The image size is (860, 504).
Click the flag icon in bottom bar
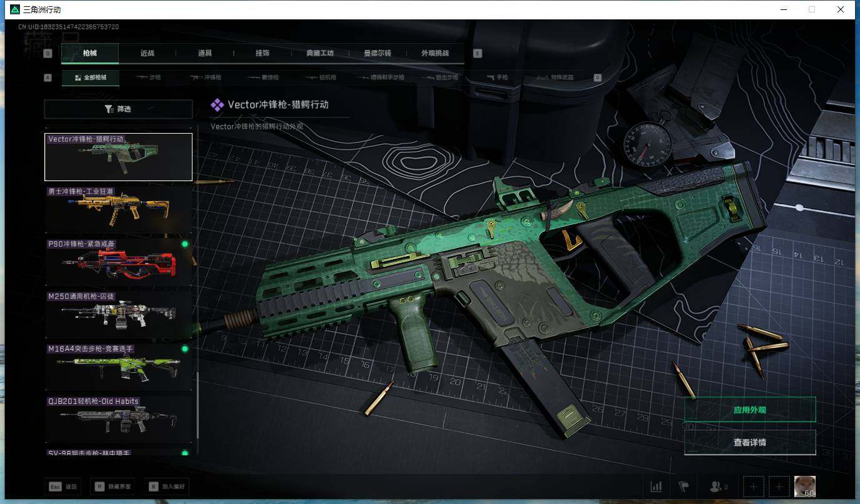point(684,487)
